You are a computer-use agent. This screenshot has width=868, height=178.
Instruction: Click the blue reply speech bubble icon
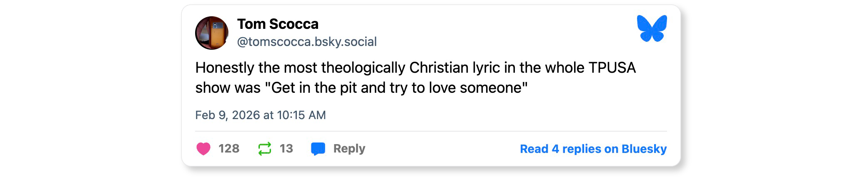click(x=318, y=149)
